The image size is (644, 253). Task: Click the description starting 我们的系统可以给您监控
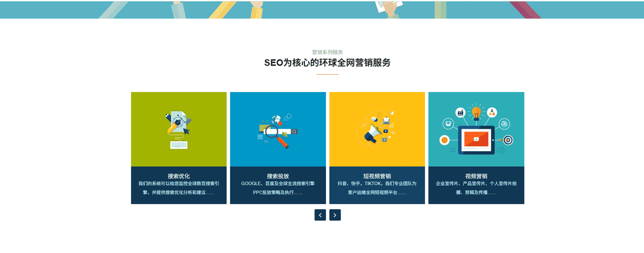179,188
